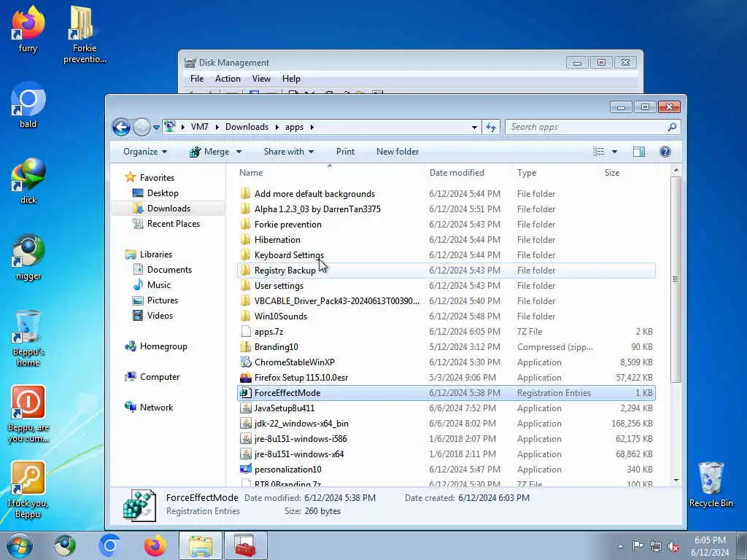Select Favorites in the navigation pane
The width and height of the screenshot is (747, 560).
click(x=157, y=178)
